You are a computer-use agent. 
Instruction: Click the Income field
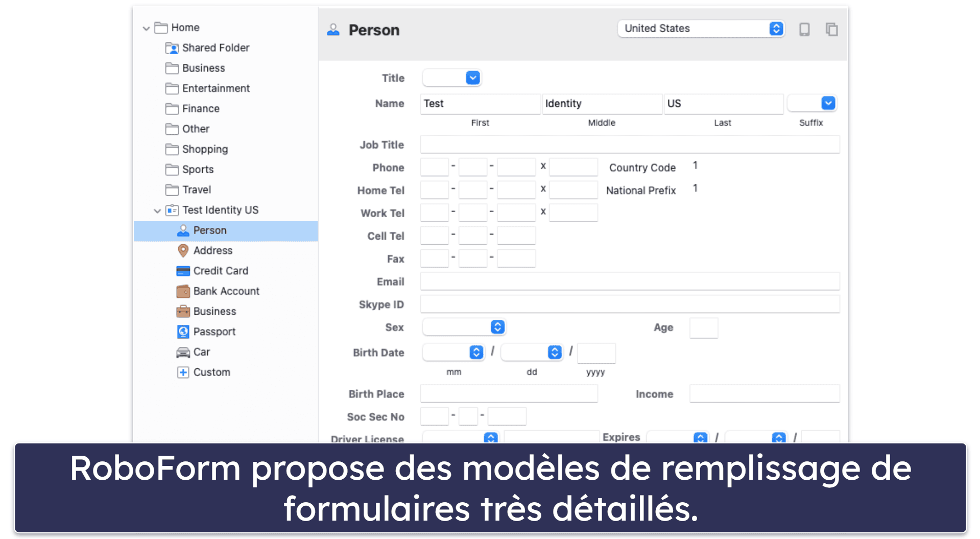[x=764, y=393]
